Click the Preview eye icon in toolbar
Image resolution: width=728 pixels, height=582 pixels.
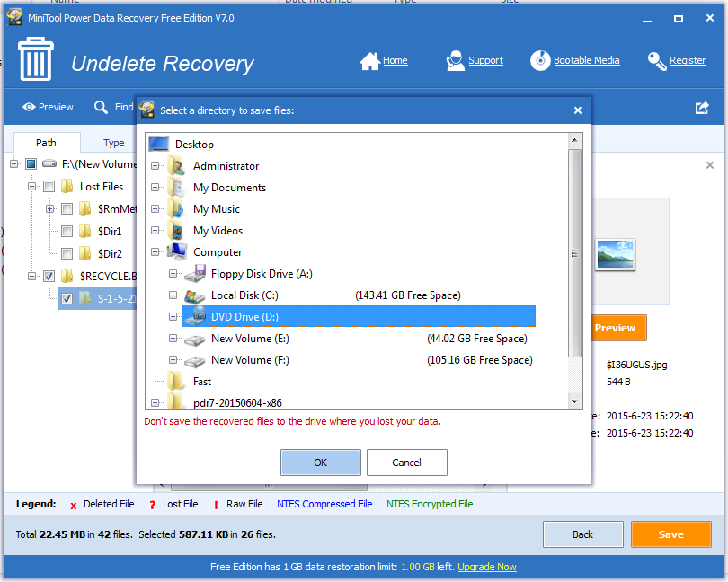[29, 107]
